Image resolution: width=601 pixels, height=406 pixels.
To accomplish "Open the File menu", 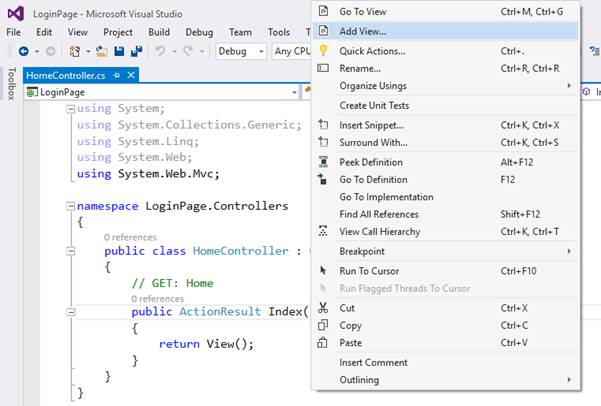I will click(14, 32).
